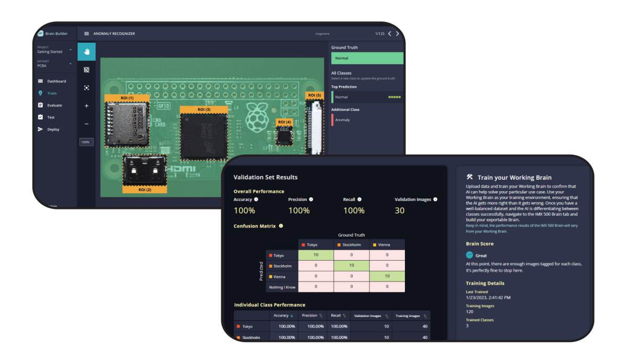Click the Dashboard grid icon
The image size is (627, 364).
coord(40,81)
